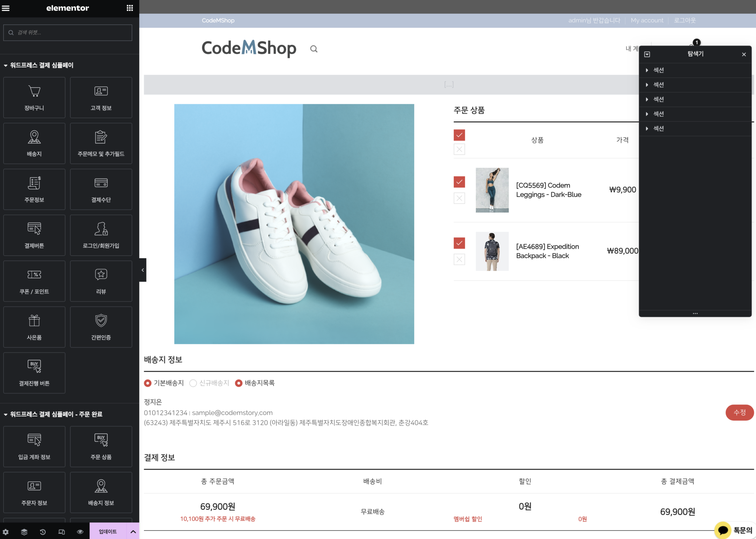756x539 pixels.
Task: Click the My account menu link
Action: coord(647,20)
